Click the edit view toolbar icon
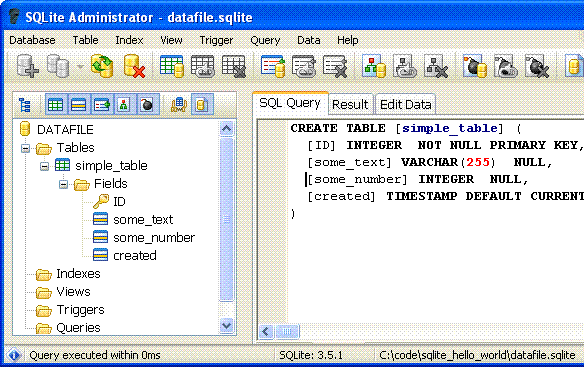The width and height of the screenshot is (584, 367). [x=404, y=66]
